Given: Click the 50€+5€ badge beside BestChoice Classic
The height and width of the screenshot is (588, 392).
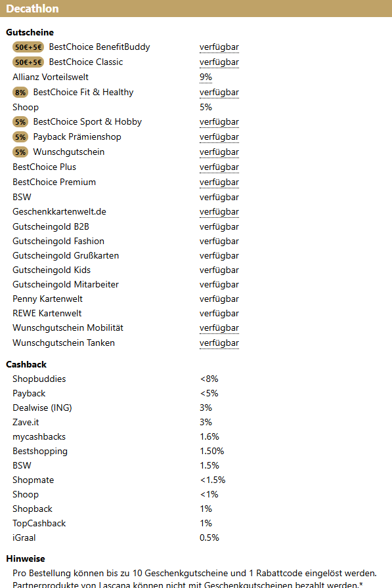Looking at the screenshot, I should coord(28,62).
